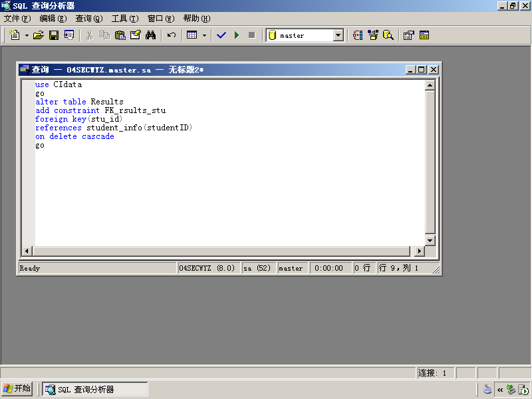The height and width of the screenshot is (399, 532).
Task: Click the query window's system menu icon
Action: tap(25, 70)
